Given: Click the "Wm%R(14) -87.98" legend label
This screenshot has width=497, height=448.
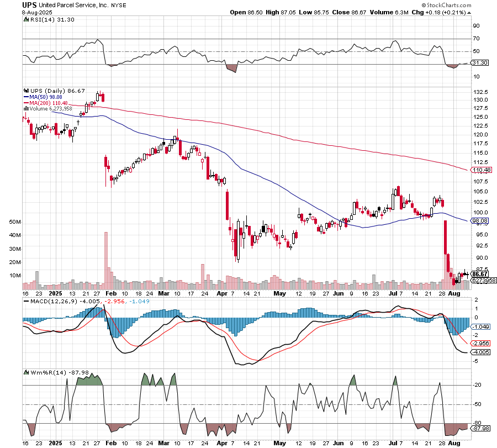Looking at the screenshot, I should tap(60, 372).
